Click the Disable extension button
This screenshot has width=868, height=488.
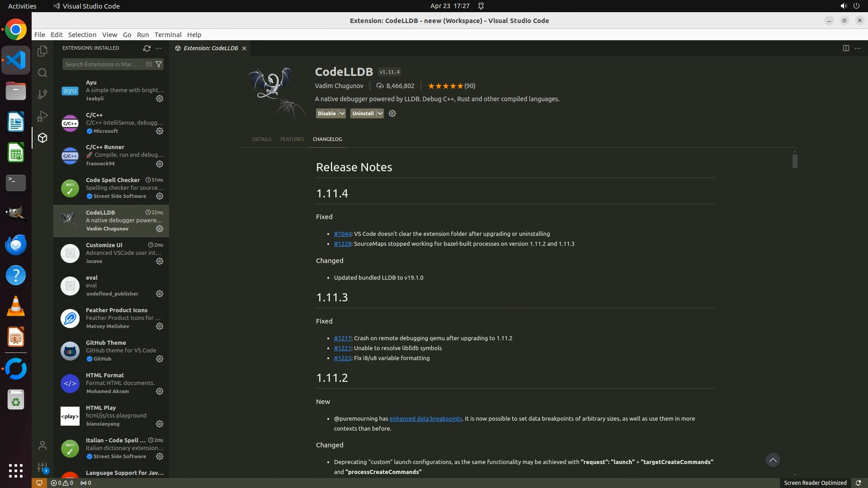(326, 113)
